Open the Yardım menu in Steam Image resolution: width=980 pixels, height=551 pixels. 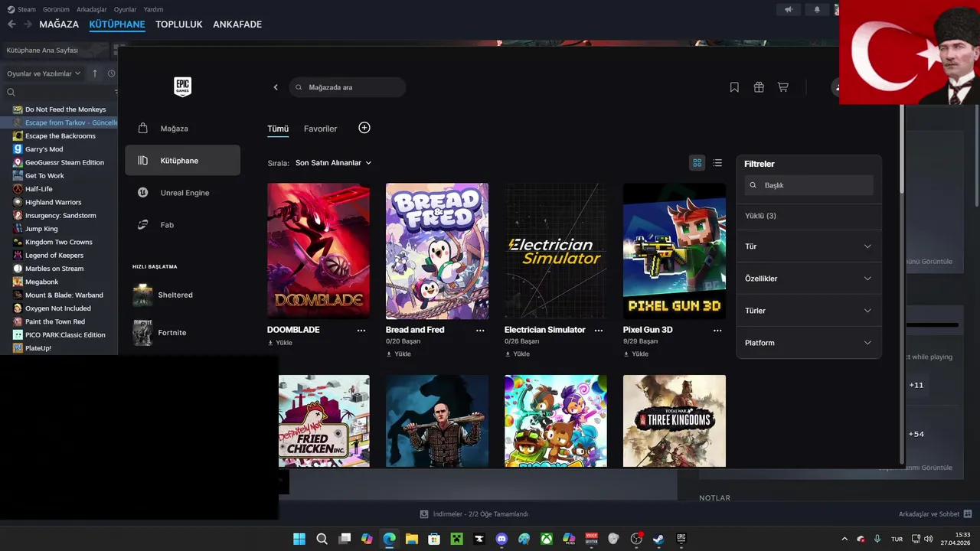tap(153, 9)
